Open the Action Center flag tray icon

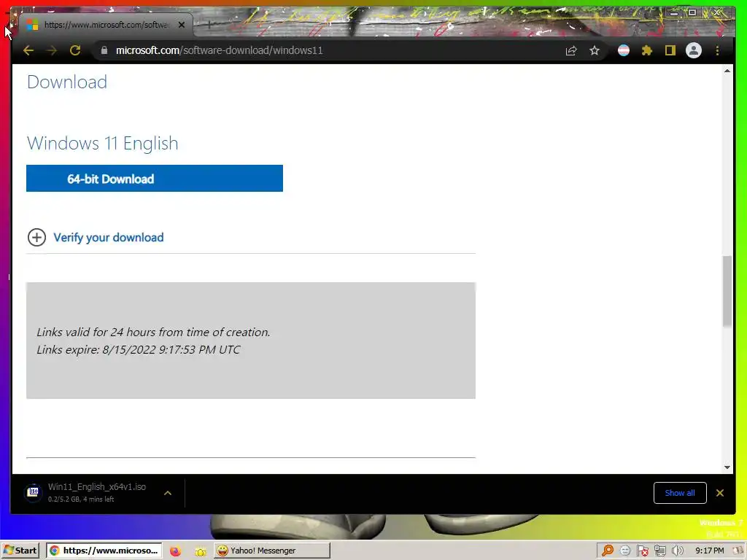[642, 551]
